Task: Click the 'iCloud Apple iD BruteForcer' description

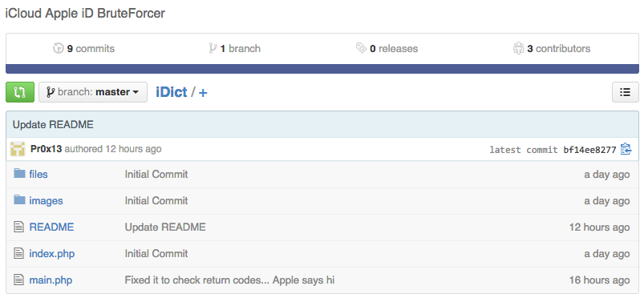Action: click(x=85, y=13)
